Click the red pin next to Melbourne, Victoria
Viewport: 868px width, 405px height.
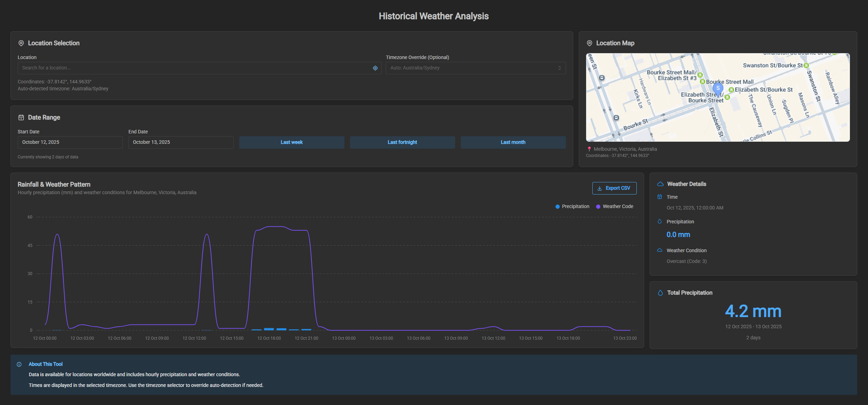click(589, 149)
